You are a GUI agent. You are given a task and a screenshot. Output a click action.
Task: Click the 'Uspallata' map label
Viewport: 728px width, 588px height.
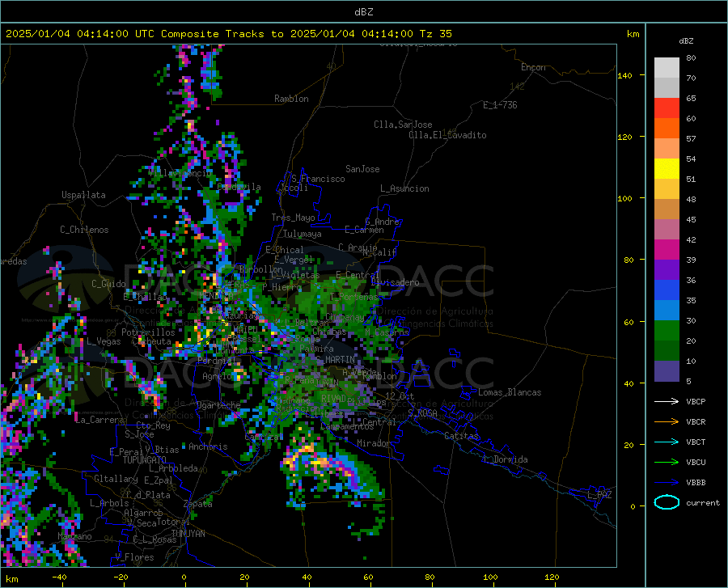pos(83,195)
